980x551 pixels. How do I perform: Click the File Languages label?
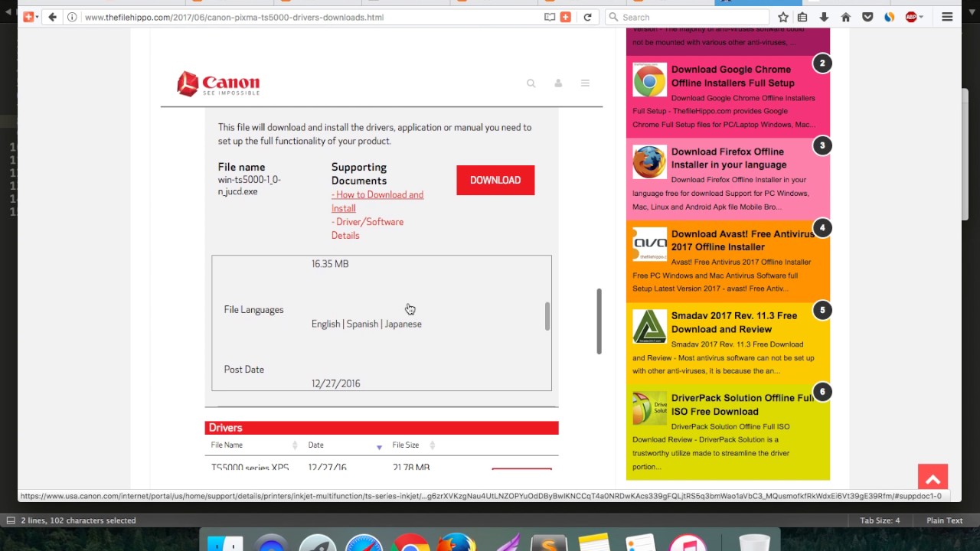tap(253, 309)
